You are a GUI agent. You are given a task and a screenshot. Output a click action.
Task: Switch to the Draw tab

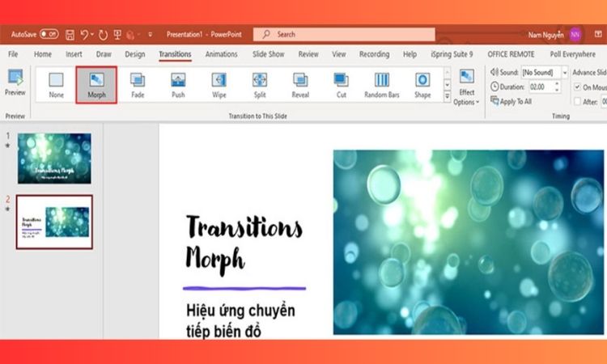[104, 54]
